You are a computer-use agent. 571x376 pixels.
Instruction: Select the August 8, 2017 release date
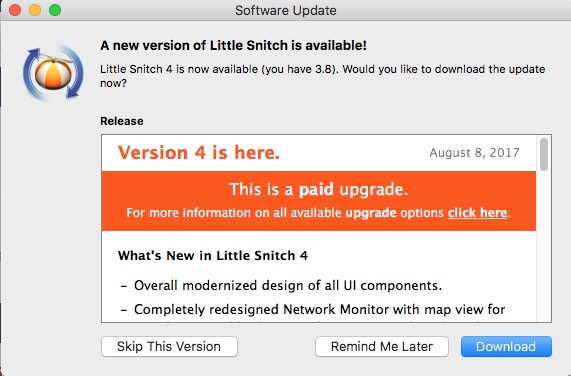pyautogui.click(x=474, y=153)
